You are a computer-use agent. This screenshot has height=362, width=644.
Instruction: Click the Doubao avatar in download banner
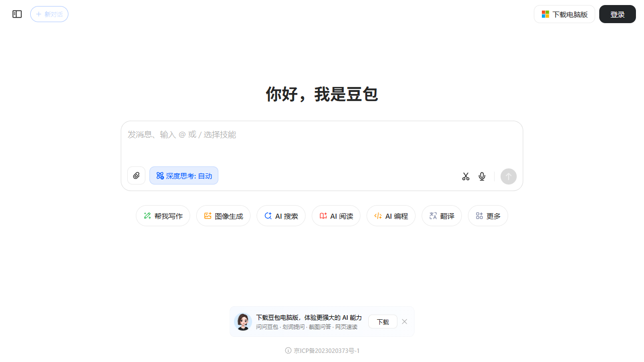(x=243, y=322)
